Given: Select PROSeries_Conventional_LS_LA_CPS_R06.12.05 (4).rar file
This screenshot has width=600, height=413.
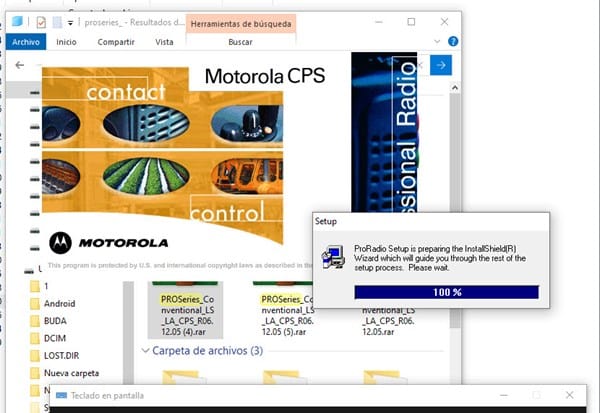Looking at the screenshot, I should (185, 310).
